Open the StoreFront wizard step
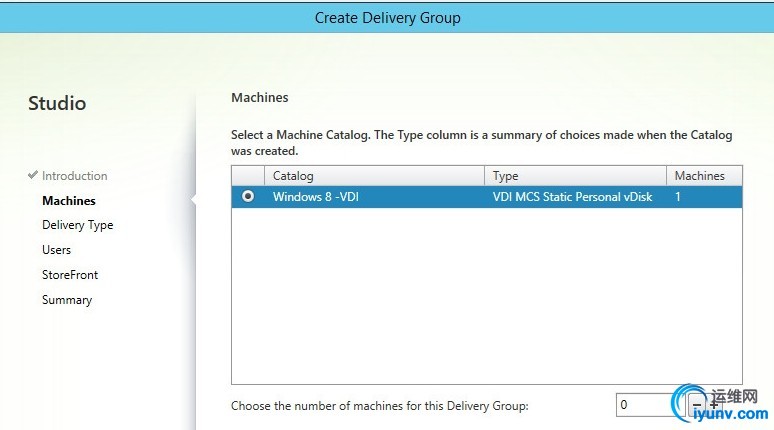The height and width of the screenshot is (430, 774). coord(70,274)
